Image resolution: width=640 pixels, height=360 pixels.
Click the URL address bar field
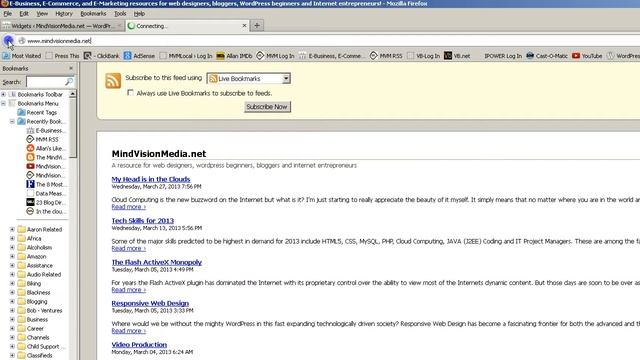click(x=327, y=41)
